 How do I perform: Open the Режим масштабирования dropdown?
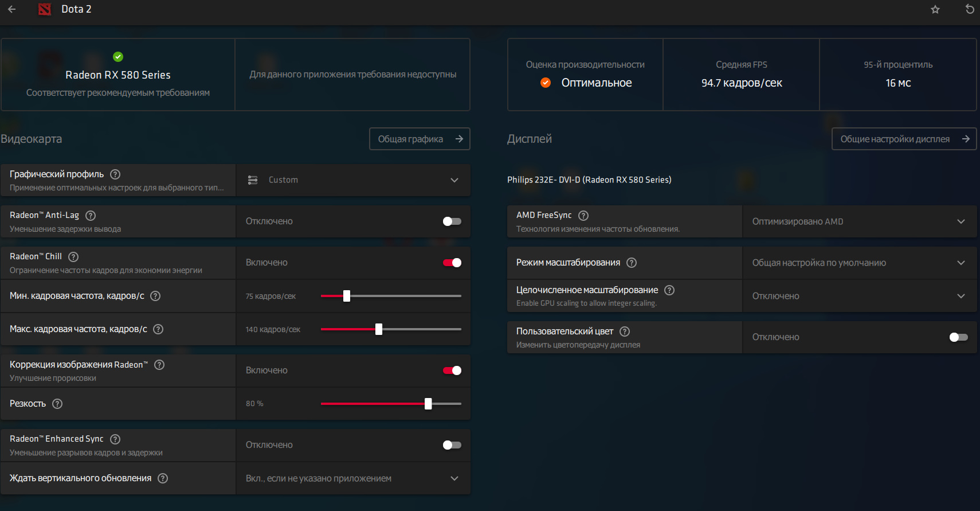coord(860,263)
